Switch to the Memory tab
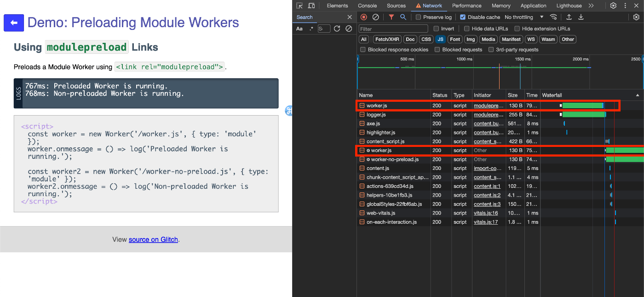 [x=501, y=6]
